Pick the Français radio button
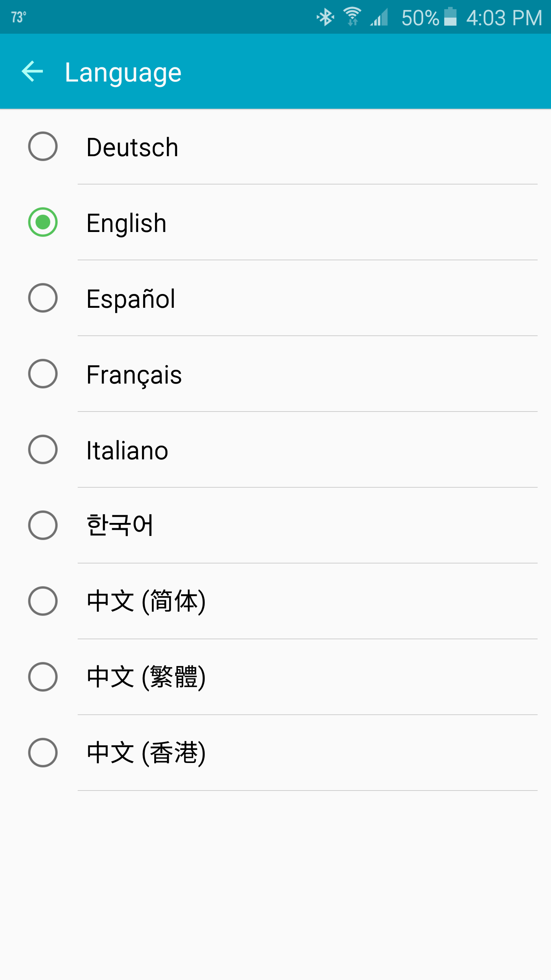The image size is (551, 980). point(43,374)
